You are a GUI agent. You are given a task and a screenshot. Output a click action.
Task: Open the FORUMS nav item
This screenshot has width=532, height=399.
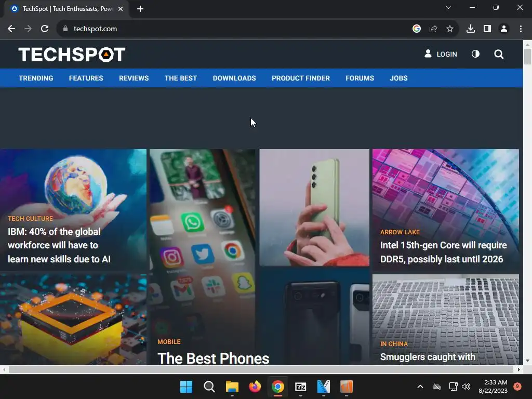point(360,78)
